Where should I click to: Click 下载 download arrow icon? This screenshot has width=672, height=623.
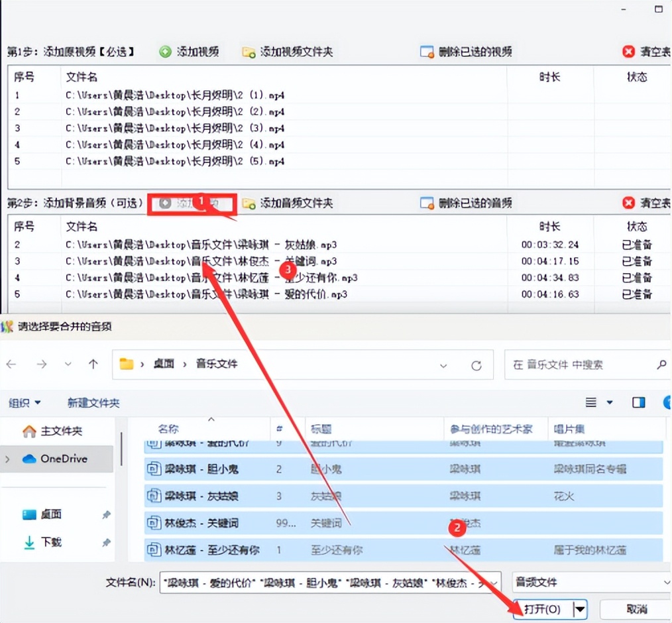(29, 542)
